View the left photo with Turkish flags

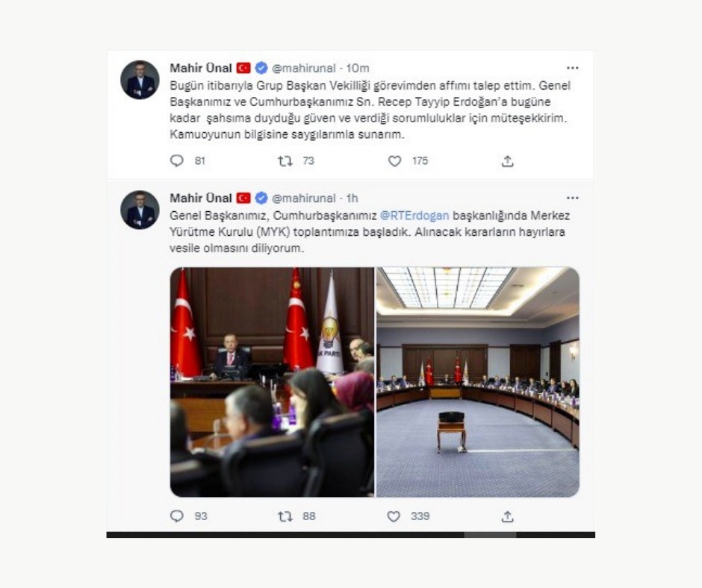(272, 382)
